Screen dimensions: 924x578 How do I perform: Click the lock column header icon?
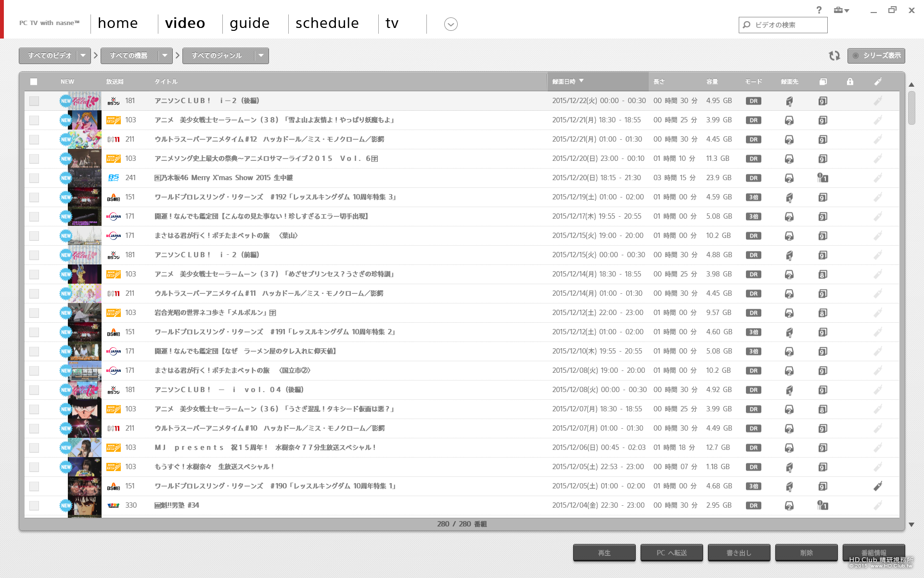850,81
